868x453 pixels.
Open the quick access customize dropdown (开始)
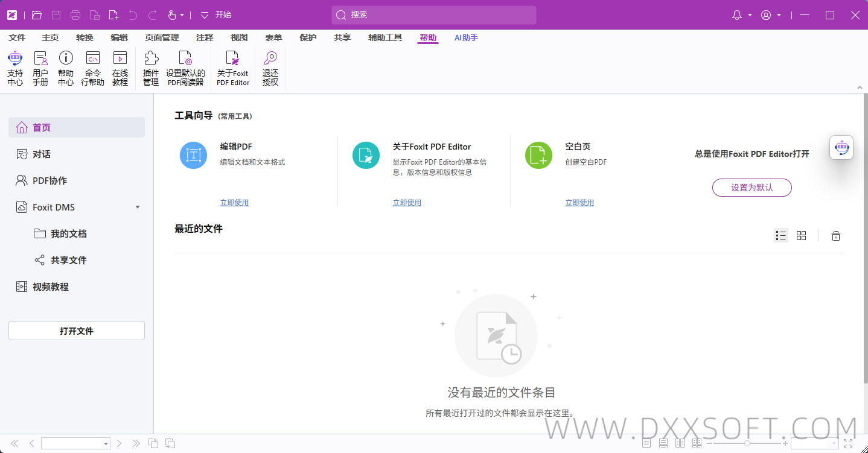[x=205, y=15]
